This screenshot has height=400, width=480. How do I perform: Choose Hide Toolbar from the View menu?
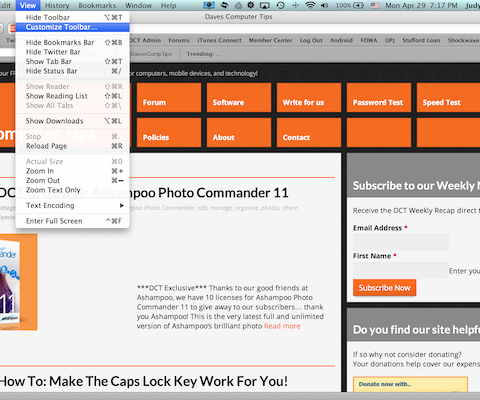click(72, 17)
